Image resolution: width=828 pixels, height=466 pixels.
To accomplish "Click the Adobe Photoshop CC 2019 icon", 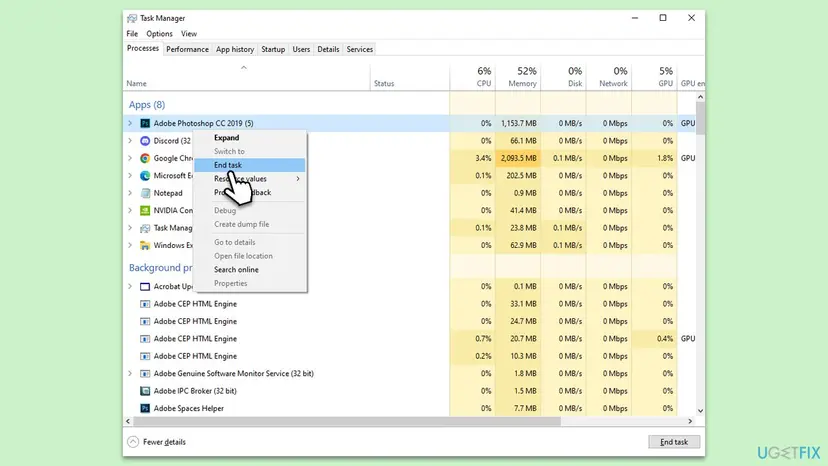I will click(145, 123).
